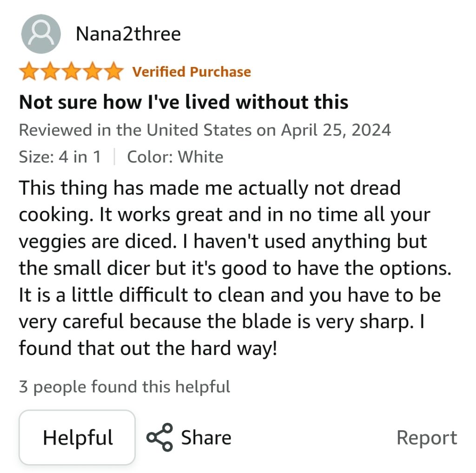Mark the review as Helpful
Image resolution: width=476 pixels, height=473 pixels.
pos(77,438)
